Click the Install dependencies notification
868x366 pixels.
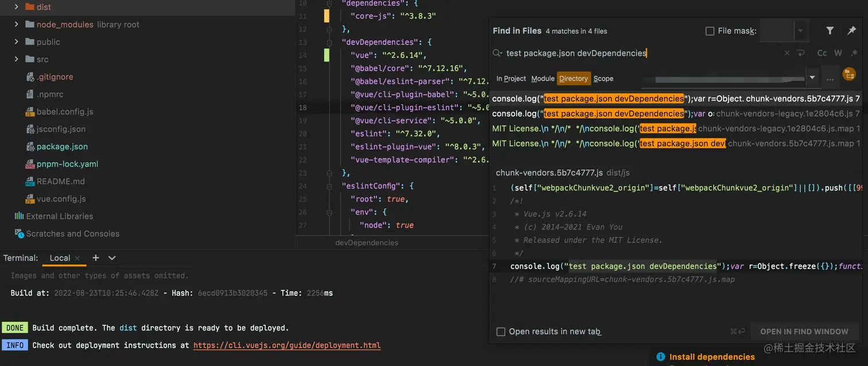pos(712,357)
